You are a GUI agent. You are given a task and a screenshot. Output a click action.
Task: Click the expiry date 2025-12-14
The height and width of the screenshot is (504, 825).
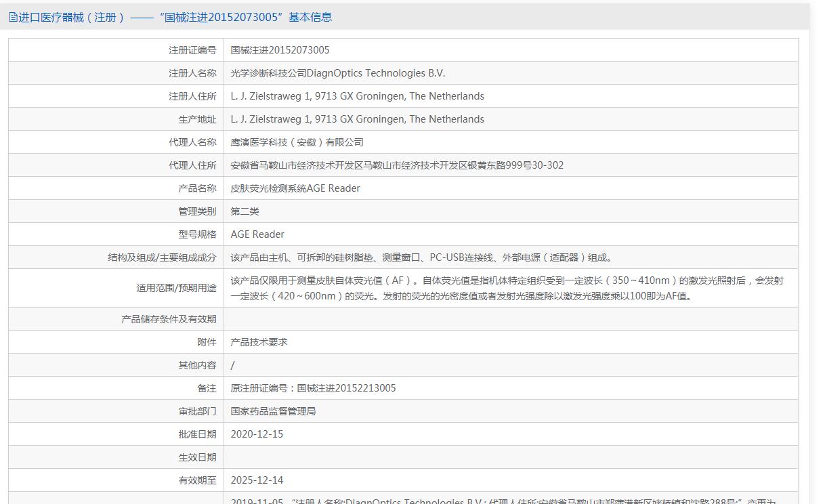click(x=257, y=480)
